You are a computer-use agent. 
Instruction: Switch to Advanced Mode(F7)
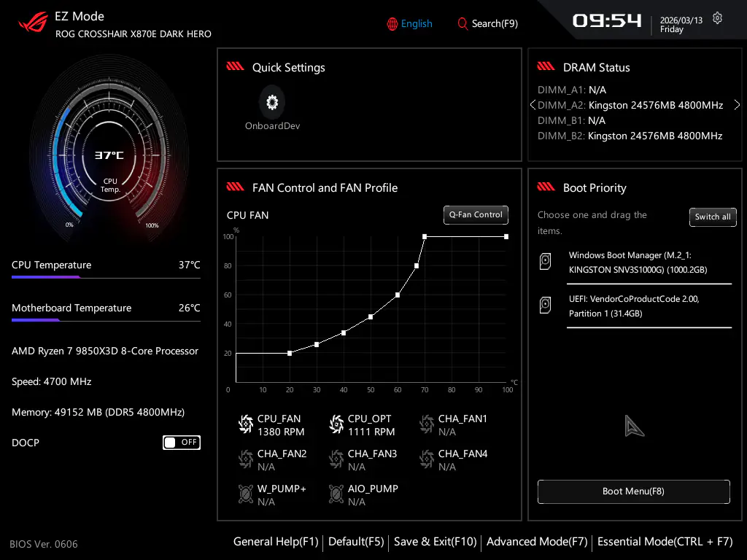pyautogui.click(x=537, y=542)
